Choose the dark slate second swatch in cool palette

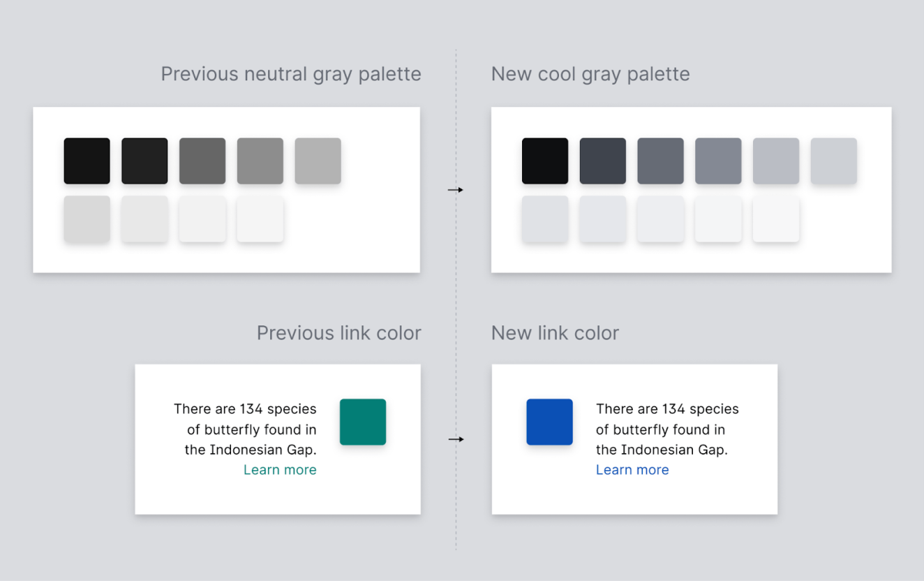click(603, 161)
